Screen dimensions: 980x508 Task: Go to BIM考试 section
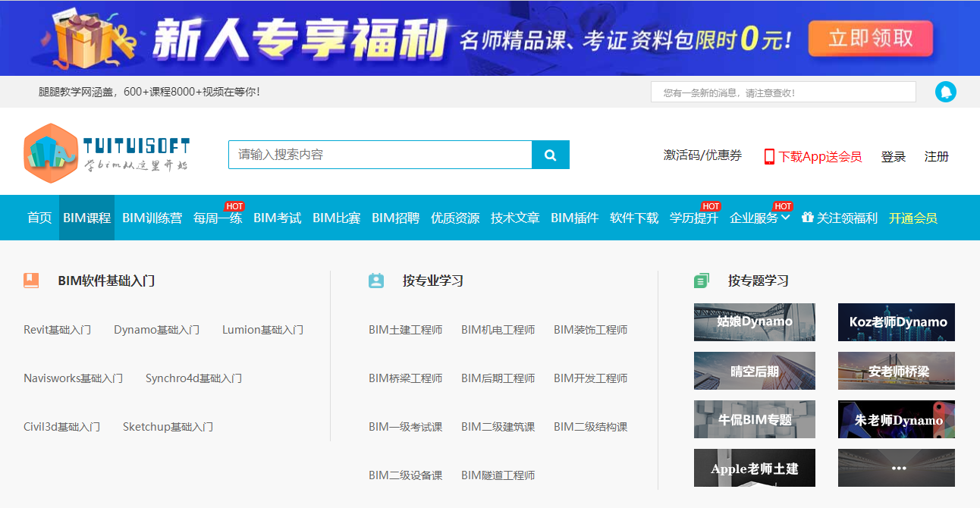277,218
